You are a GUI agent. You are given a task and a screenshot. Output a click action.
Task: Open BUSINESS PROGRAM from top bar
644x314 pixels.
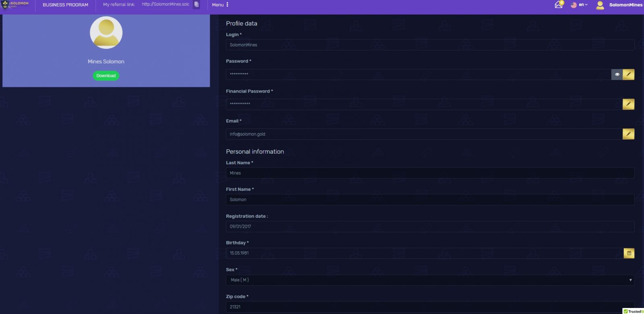click(x=66, y=5)
